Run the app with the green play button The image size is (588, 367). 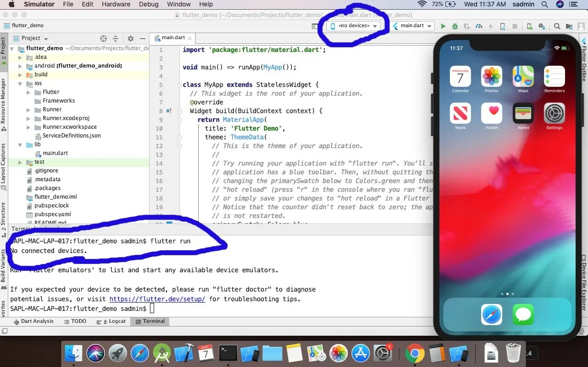pos(443,26)
